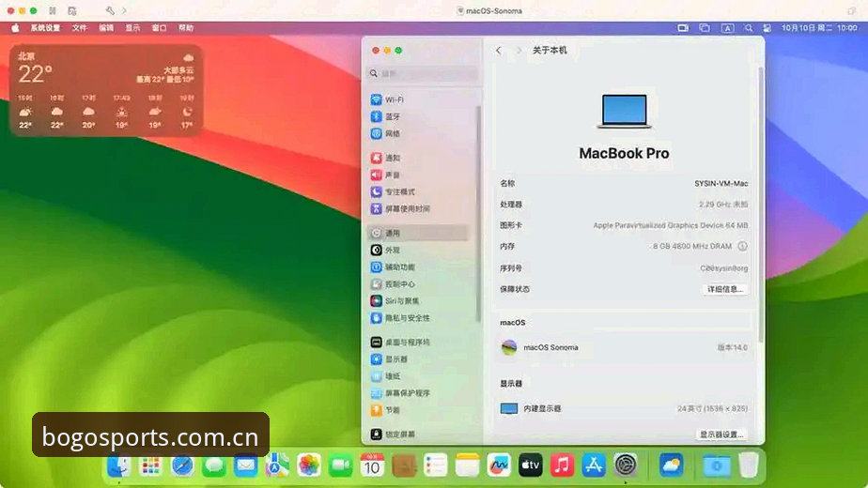Open Photos from the Dock
868x488 pixels.
(x=309, y=465)
